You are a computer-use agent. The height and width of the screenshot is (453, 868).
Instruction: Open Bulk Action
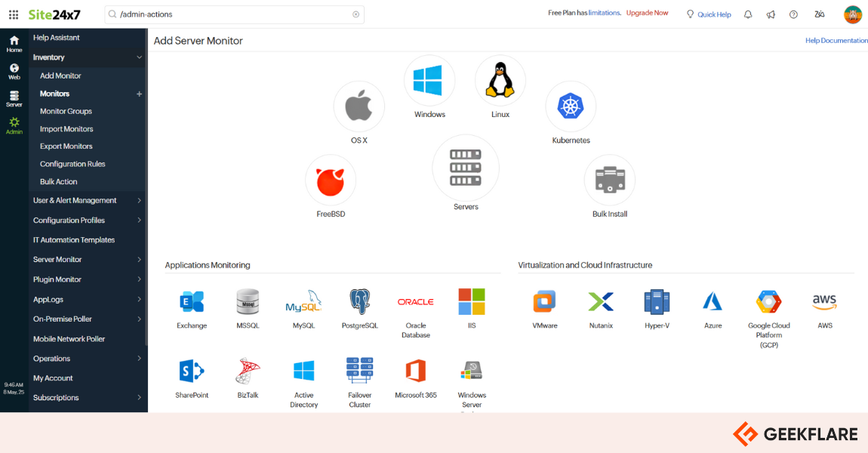[59, 182]
